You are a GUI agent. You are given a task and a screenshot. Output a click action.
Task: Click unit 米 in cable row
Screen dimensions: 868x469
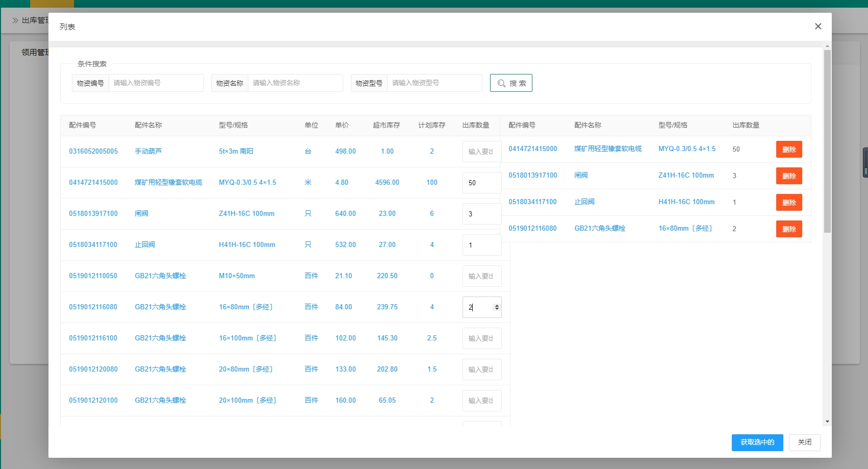click(x=308, y=183)
